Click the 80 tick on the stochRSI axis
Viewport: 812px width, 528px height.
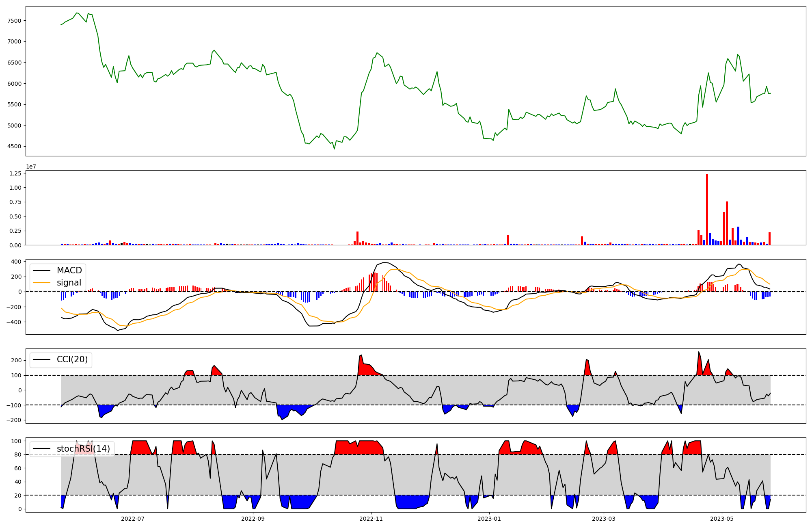(x=17, y=454)
